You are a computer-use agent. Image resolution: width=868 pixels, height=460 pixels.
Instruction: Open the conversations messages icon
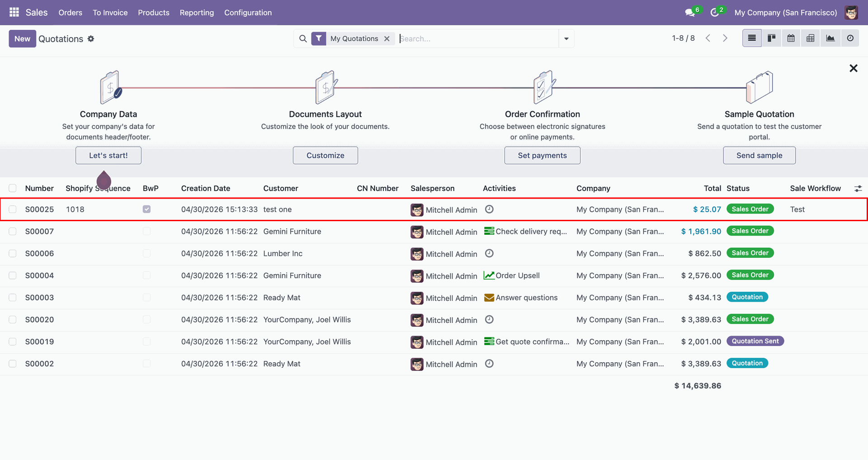tap(690, 13)
